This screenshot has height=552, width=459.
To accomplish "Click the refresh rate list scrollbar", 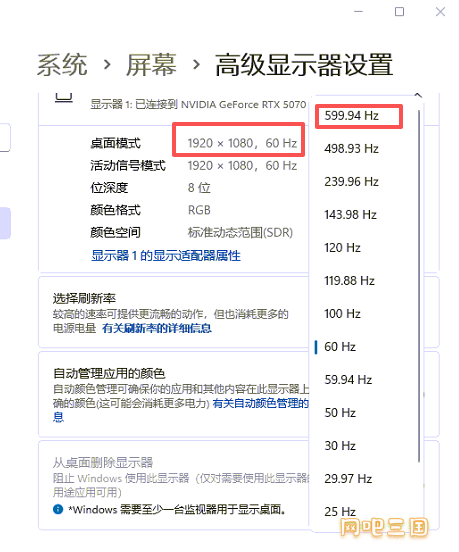I will tap(419, 286).
